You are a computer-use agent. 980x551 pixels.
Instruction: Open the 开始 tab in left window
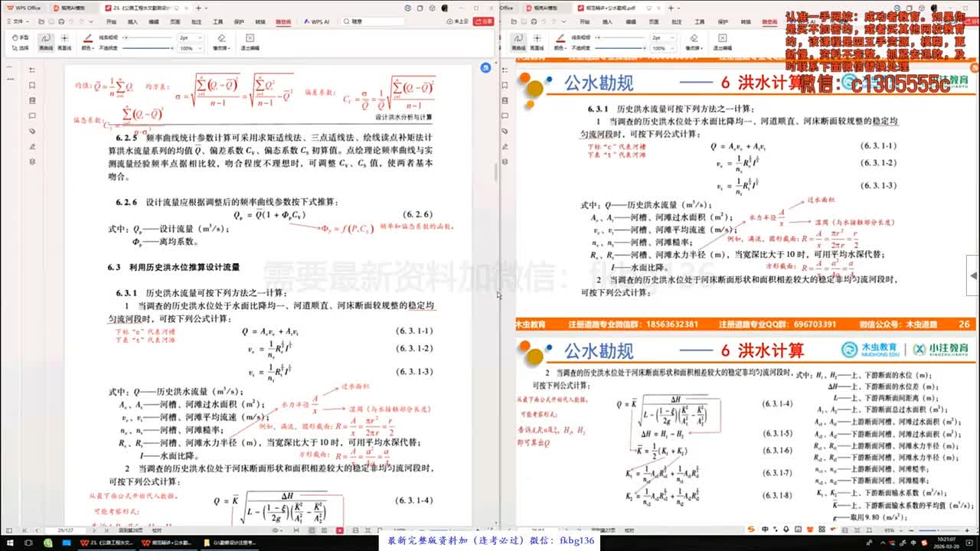(x=111, y=21)
